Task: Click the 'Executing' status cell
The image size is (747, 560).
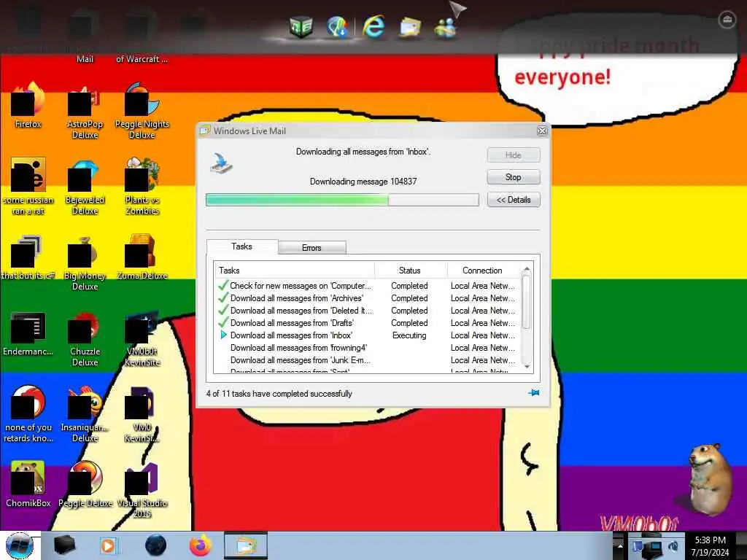Action: [409, 335]
